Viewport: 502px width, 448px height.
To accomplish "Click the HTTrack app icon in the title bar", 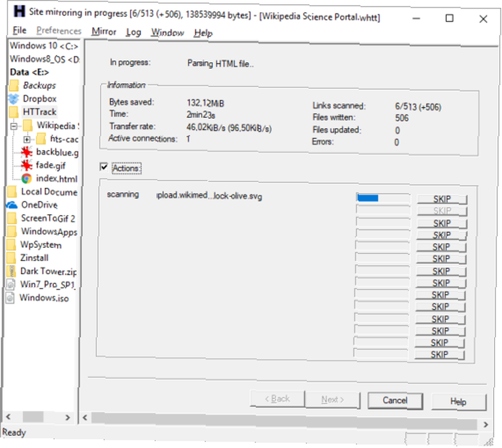I will 19,11.
